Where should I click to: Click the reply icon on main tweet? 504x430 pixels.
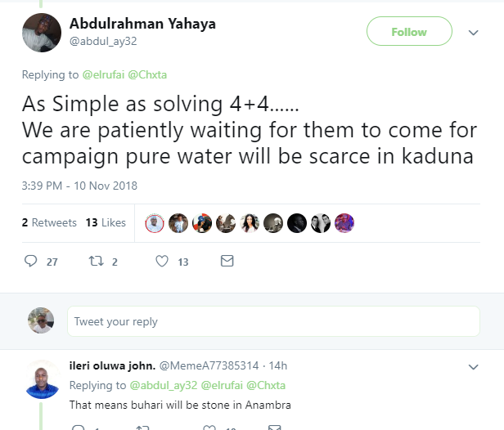31,262
